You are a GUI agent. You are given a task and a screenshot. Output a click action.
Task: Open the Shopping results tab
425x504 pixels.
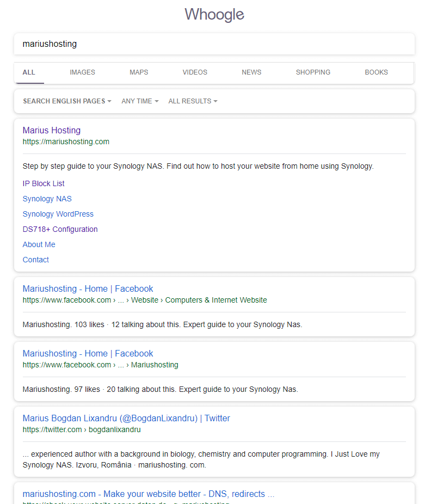pos(313,72)
